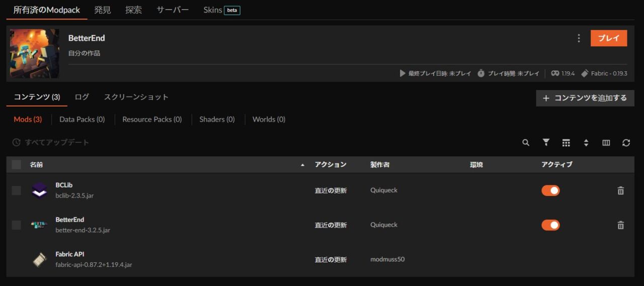Click the BetterEnd mod icon in the list

[x=39, y=225]
